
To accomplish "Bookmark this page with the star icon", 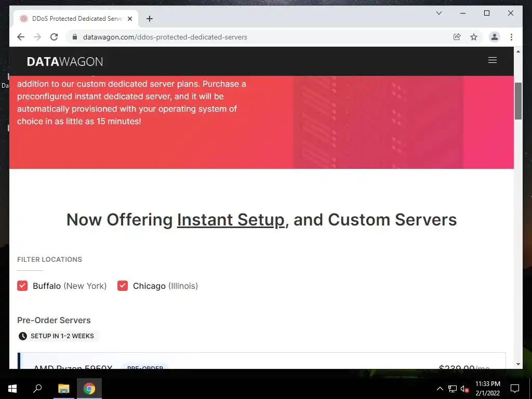I will 474,37.
